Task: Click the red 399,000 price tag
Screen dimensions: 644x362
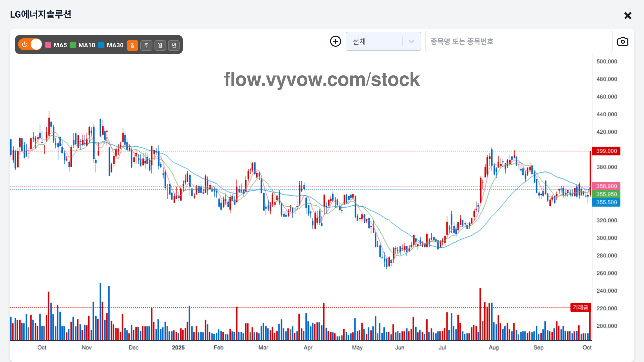Action: click(x=606, y=151)
